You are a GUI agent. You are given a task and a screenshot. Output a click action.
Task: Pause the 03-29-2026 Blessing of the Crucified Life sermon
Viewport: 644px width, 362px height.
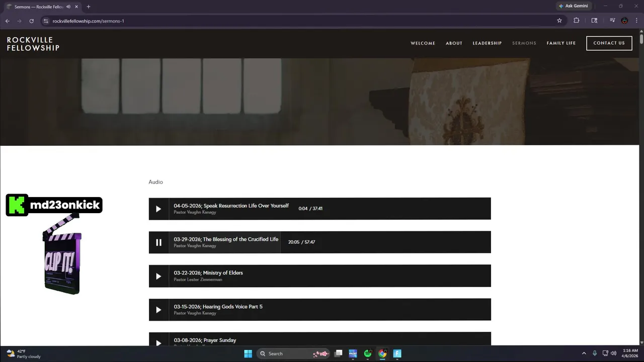158,242
